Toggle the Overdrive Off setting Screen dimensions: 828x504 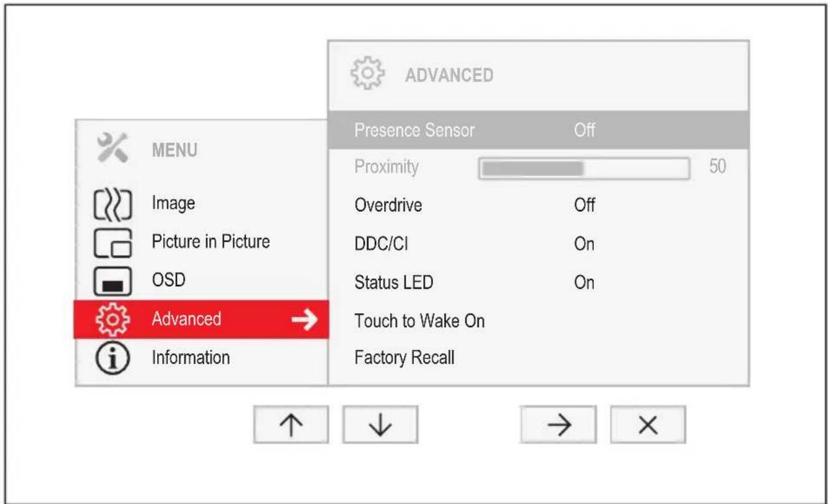point(584,205)
